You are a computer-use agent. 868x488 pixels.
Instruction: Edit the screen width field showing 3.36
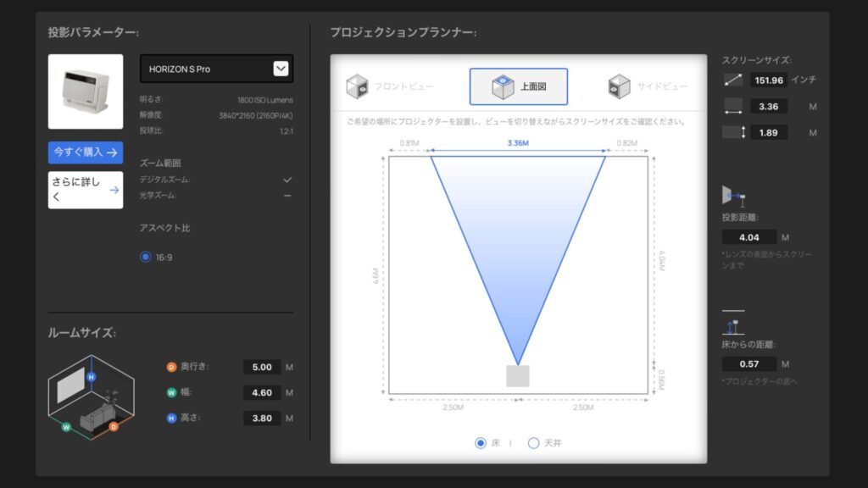click(x=769, y=106)
